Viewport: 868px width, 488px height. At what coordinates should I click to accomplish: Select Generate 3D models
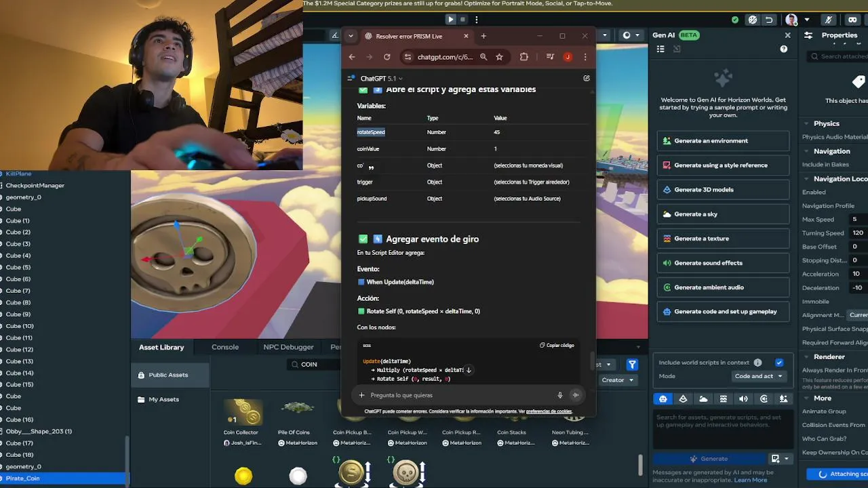pos(723,190)
